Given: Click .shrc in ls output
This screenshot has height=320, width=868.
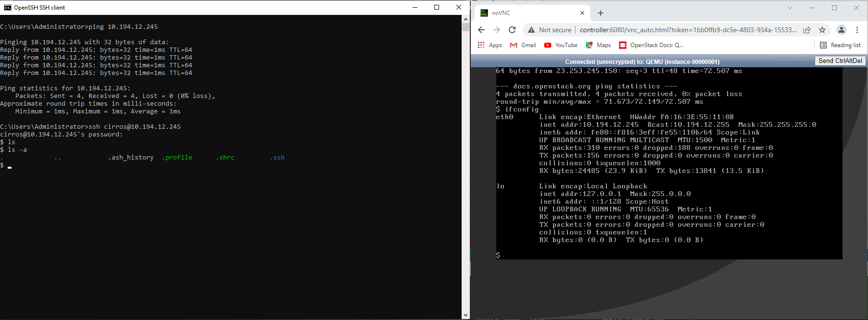Looking at the screenshot, I should click(225, 158).
